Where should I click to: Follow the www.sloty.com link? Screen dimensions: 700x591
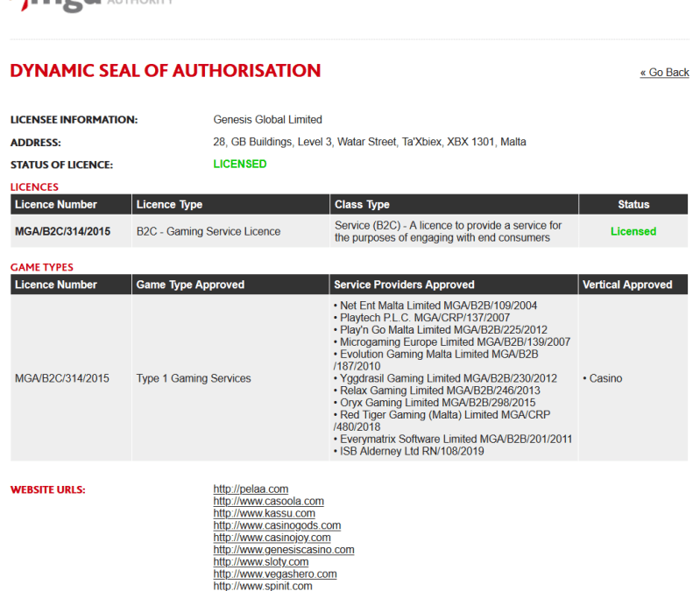coord(261,561)
